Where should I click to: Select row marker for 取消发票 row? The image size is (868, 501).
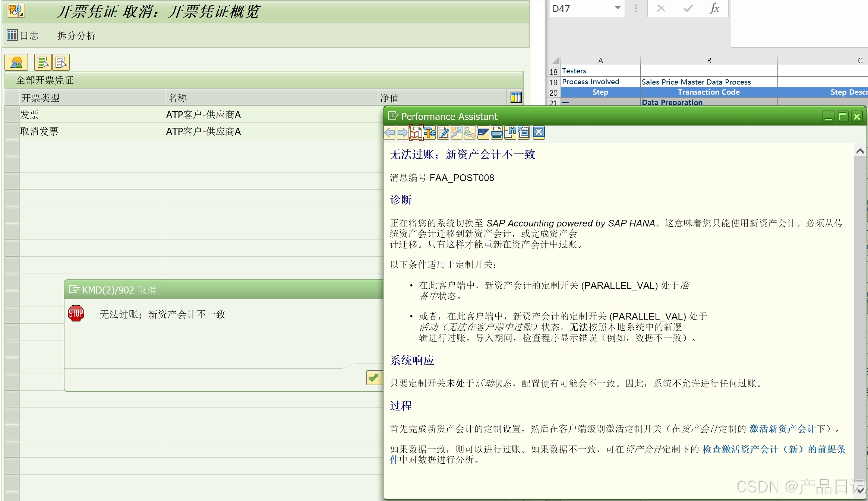click(x=12, y=131)
